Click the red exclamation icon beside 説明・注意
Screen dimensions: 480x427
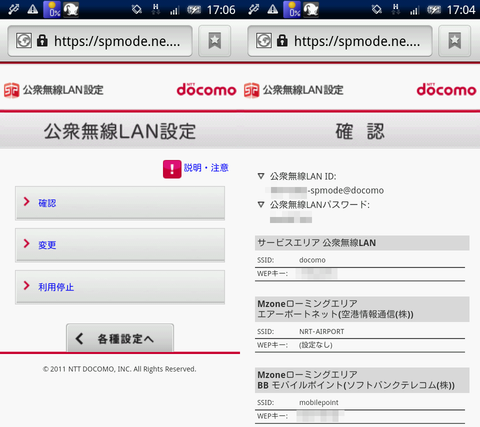coord(172,169)
